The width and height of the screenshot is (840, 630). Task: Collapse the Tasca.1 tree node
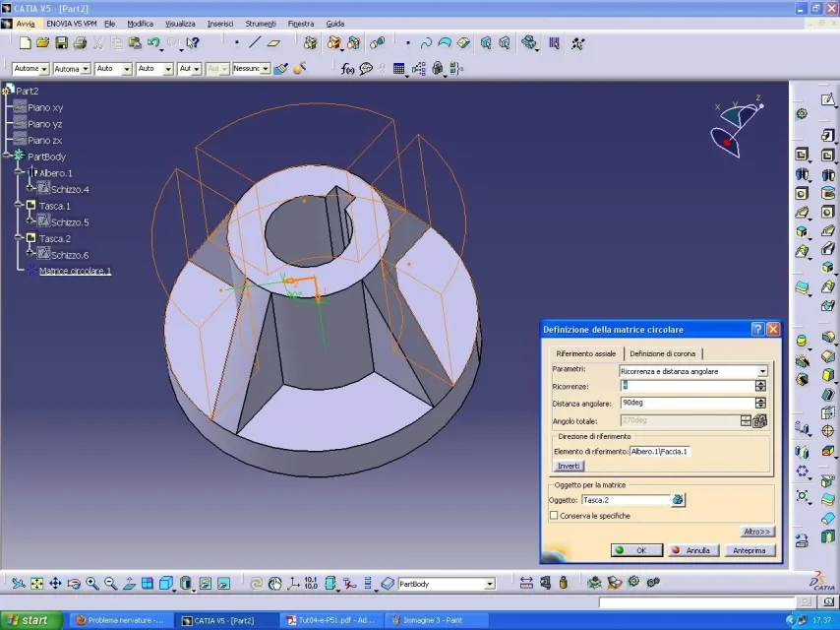[x=19, y=206]
